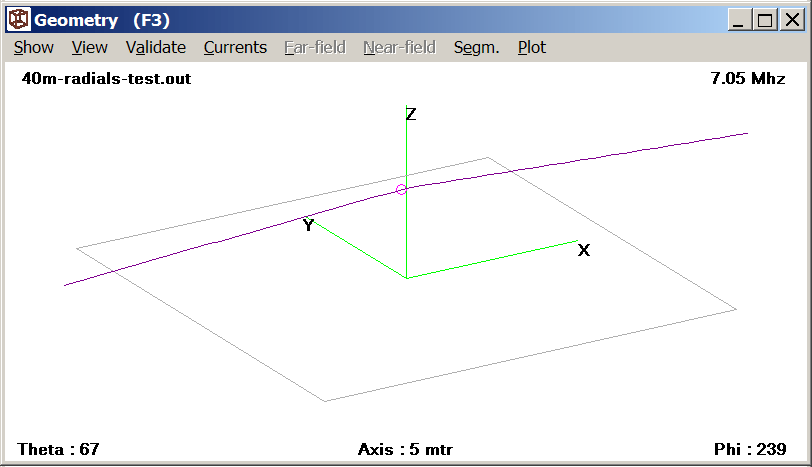This screenshot has height=467, width=812.
Task: Open the Validate menu
Action: click(x=156, y=47)
